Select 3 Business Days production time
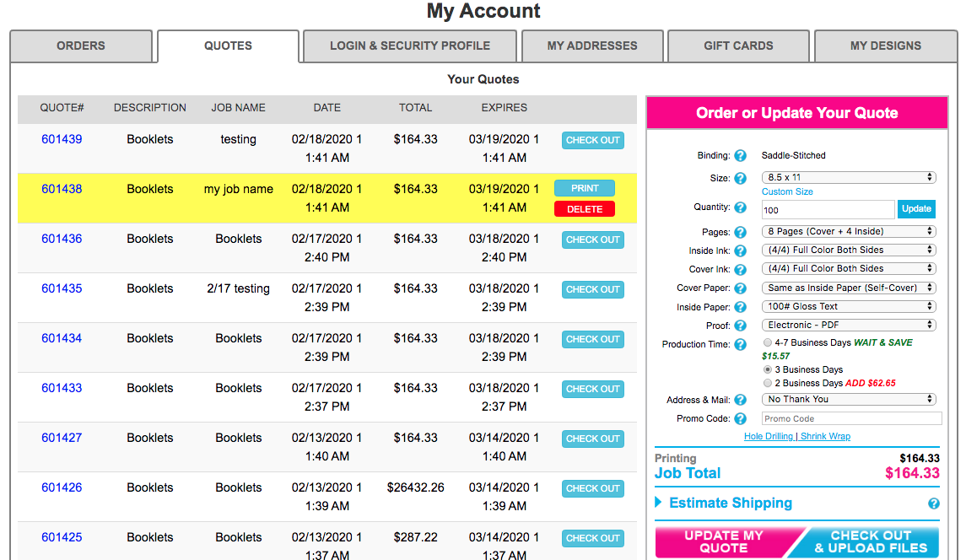The height and width of the screenshot is (560, 966). click(x=767, y=370)
